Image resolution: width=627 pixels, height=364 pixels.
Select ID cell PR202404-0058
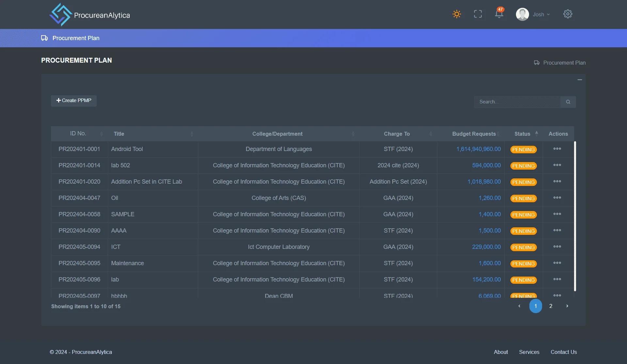click(79, 214)
